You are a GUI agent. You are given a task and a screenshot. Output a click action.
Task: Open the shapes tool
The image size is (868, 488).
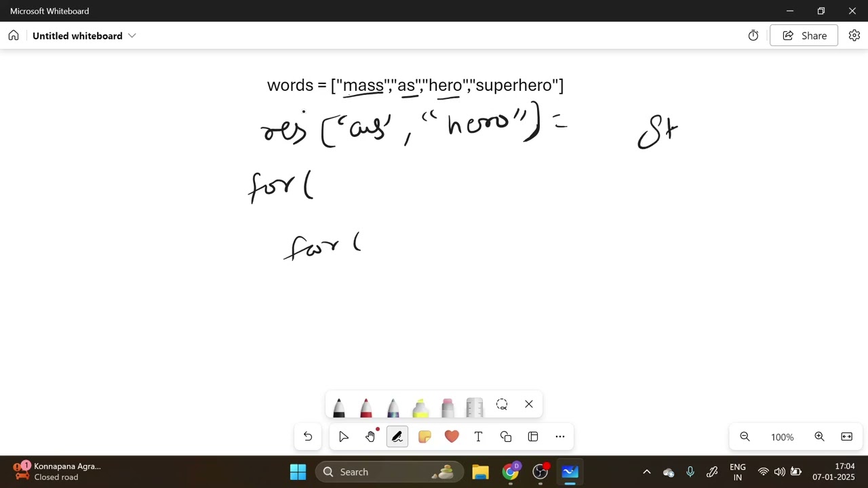(x=506, y=437)
